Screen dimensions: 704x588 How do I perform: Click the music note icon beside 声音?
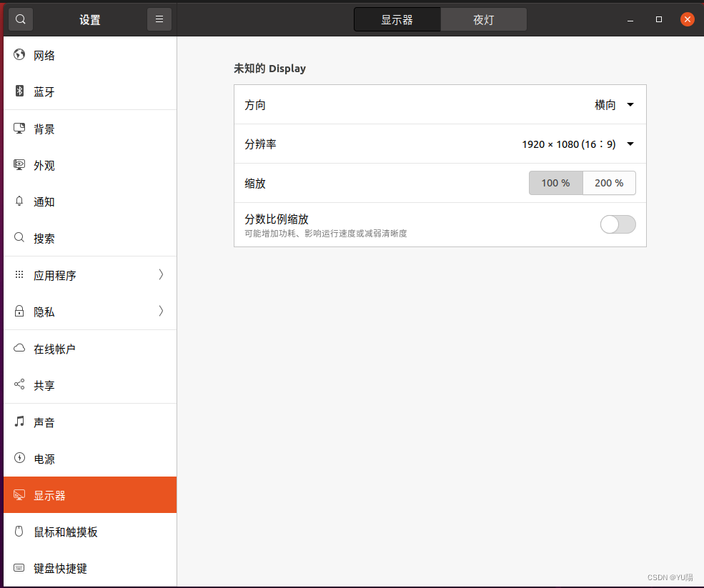tap(19, 421)
